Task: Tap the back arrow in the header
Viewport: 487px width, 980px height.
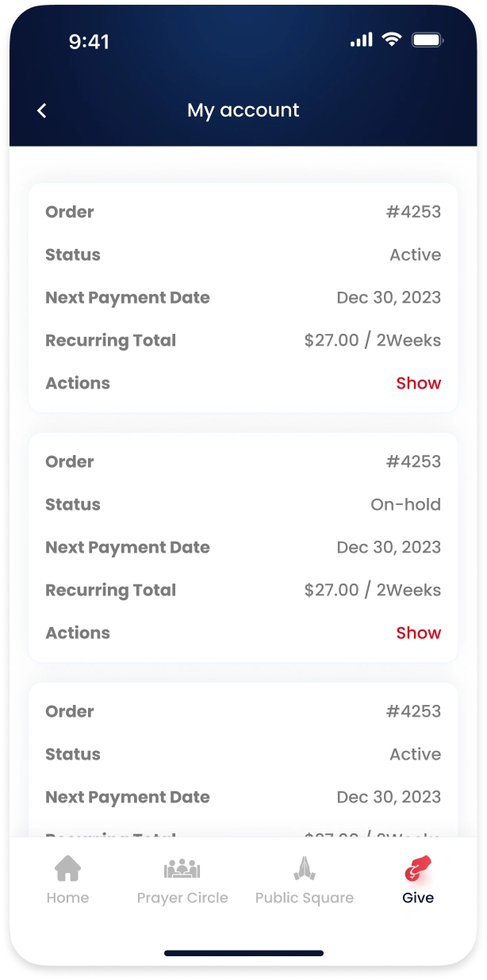Action: click(x=42, y=111)
